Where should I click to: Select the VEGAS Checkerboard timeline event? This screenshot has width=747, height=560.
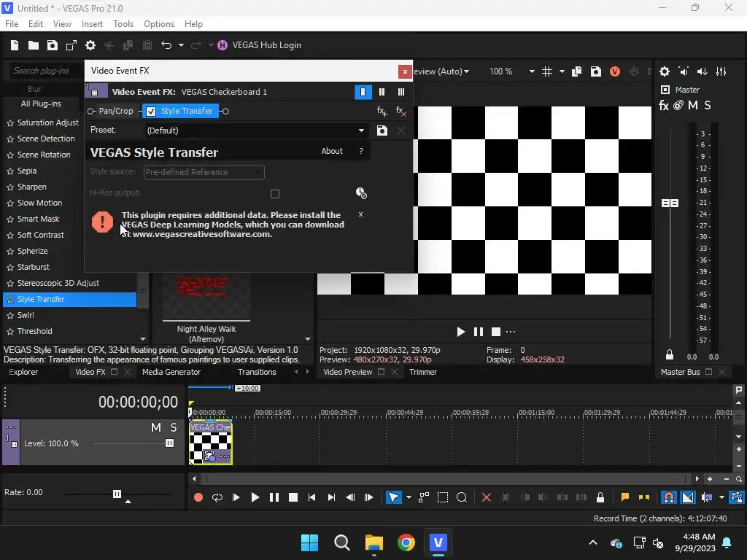211,443
